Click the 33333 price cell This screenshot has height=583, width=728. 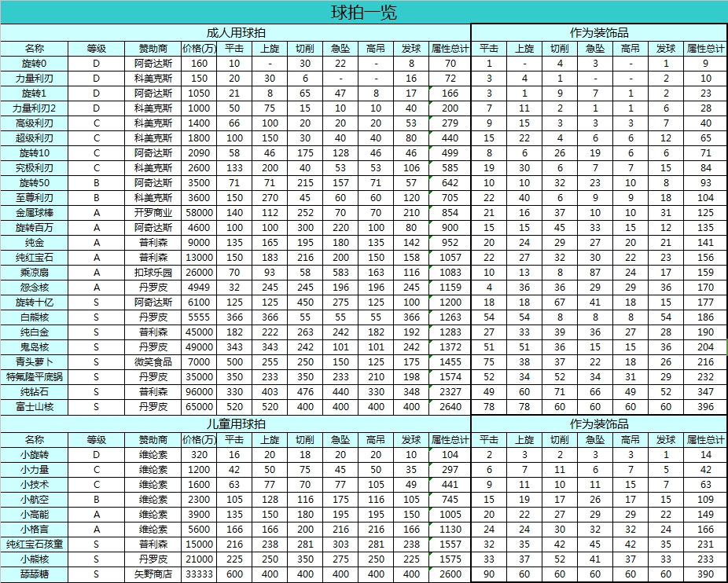[199, 574]
